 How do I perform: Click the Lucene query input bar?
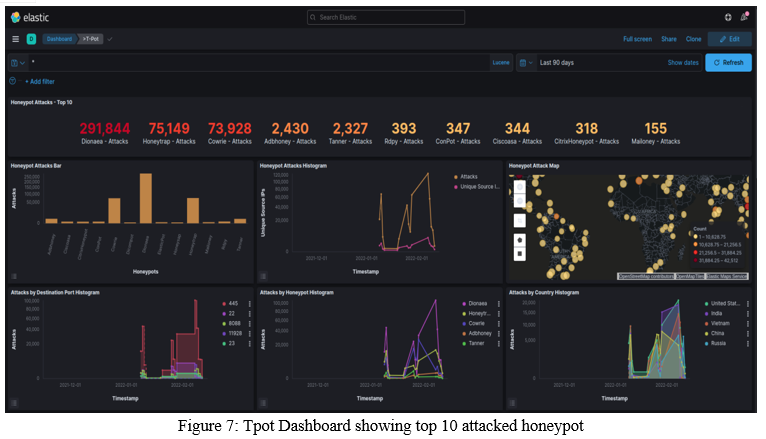tap(259, 63)
